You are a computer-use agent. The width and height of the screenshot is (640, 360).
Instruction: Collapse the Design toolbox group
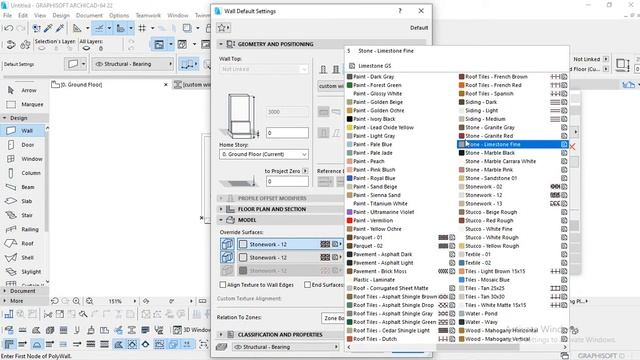point(4,118)
